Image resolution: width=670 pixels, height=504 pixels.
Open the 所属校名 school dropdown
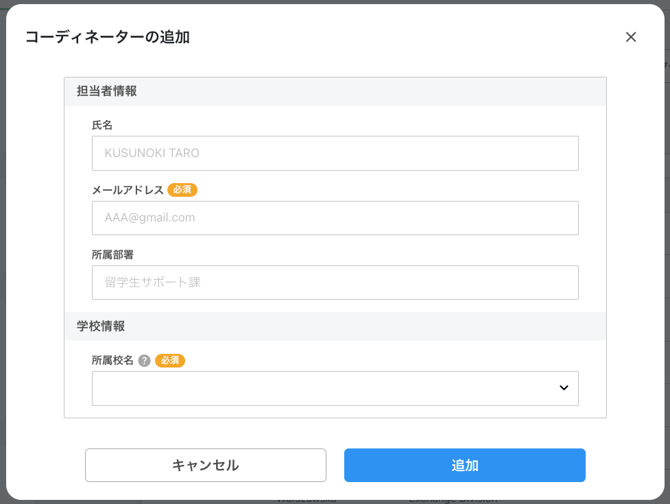[335, 388]
